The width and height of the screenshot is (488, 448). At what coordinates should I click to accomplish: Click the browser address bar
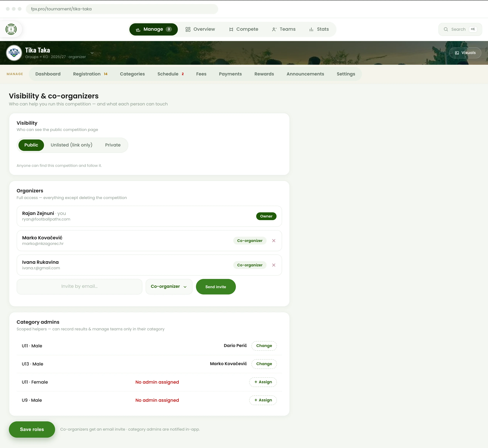122,9
